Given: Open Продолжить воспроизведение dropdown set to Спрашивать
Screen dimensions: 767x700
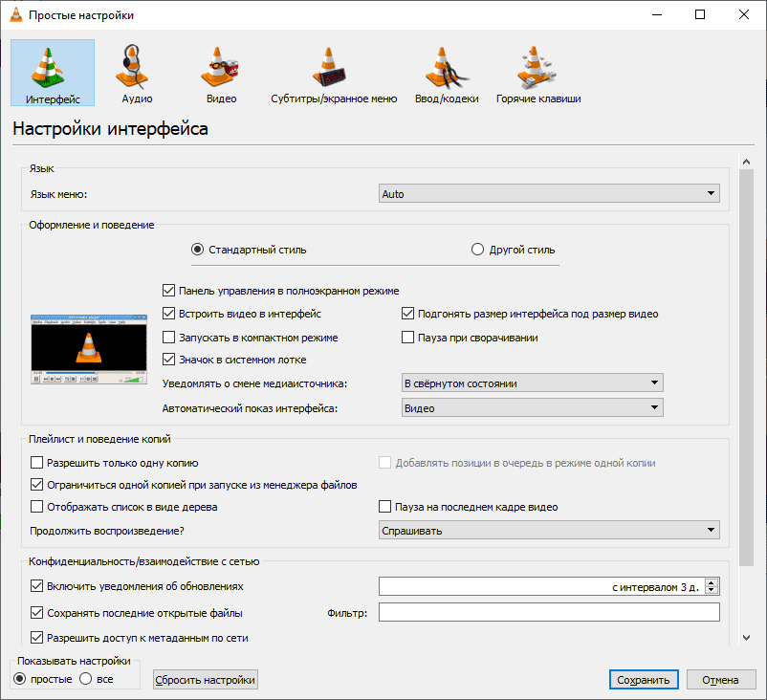Looking at the screenshot, I should pyautogui.click(x=549, y=530).
